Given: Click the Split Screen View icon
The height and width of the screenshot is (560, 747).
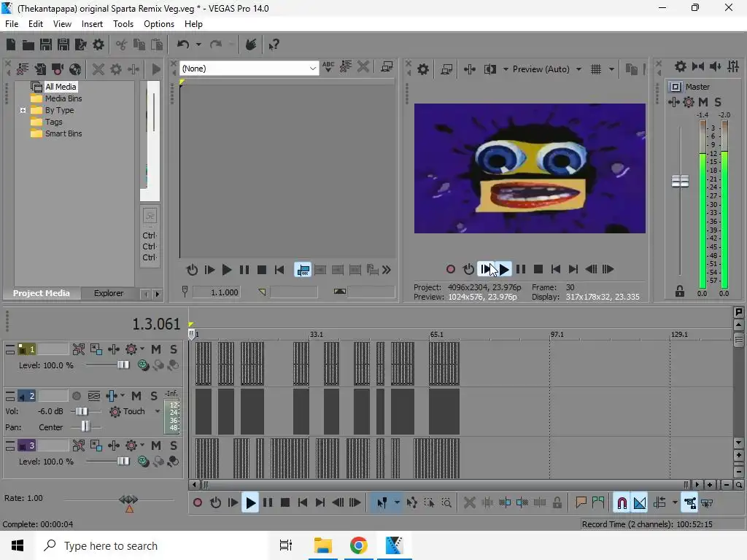Looking at the screenshot, I should [489, 69].
